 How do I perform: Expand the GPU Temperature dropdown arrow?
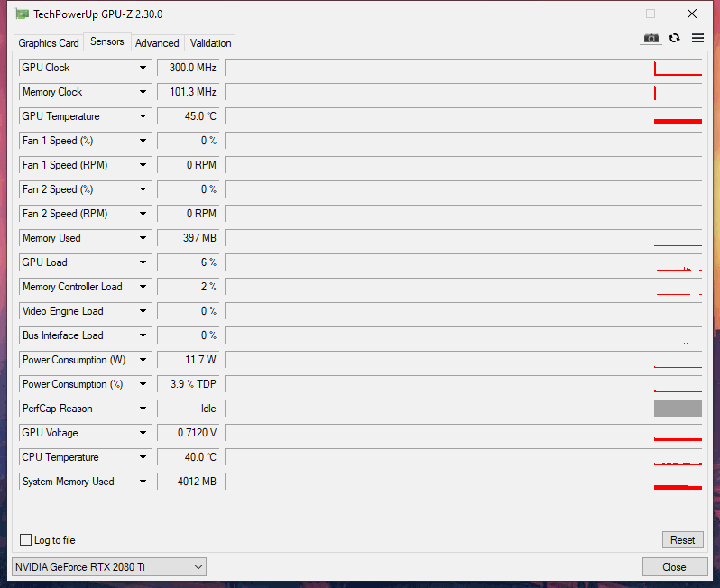click(x=143, y=116)
